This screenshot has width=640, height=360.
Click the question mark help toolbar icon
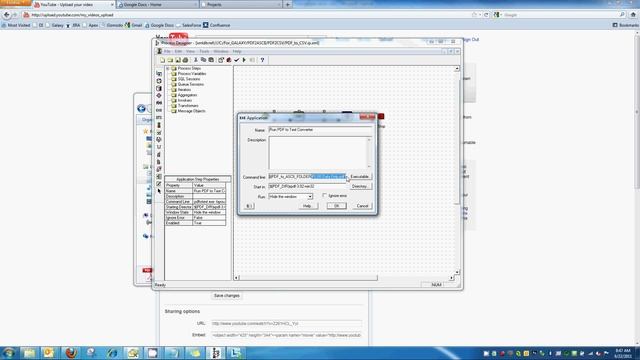pos(262,60)
